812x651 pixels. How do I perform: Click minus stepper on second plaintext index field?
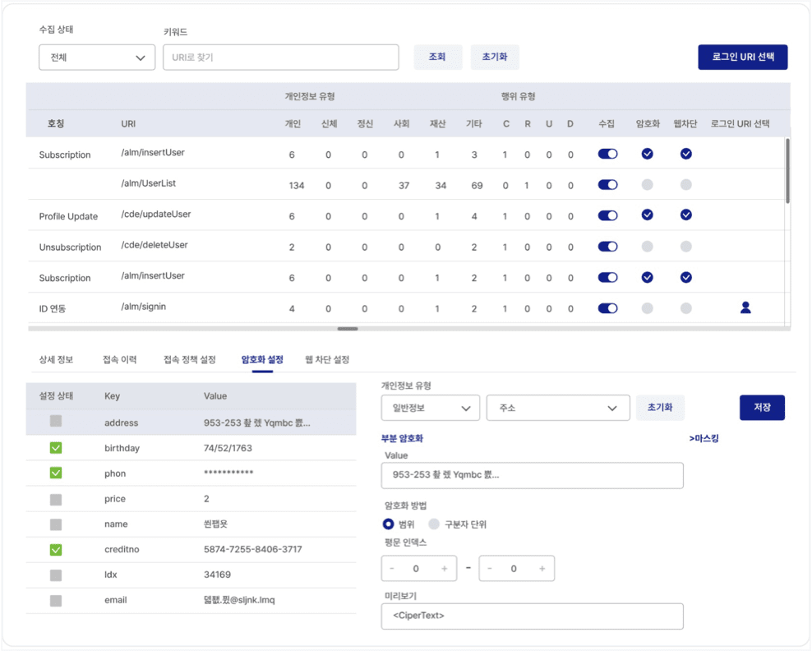[490, 569]
